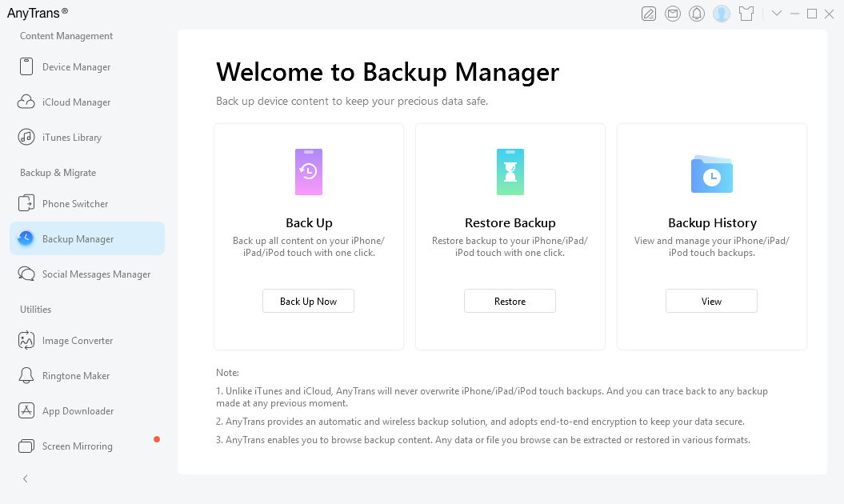844x504 pixels.
Task: Open App Downloader from the sidebar
Action: [87, 411]
